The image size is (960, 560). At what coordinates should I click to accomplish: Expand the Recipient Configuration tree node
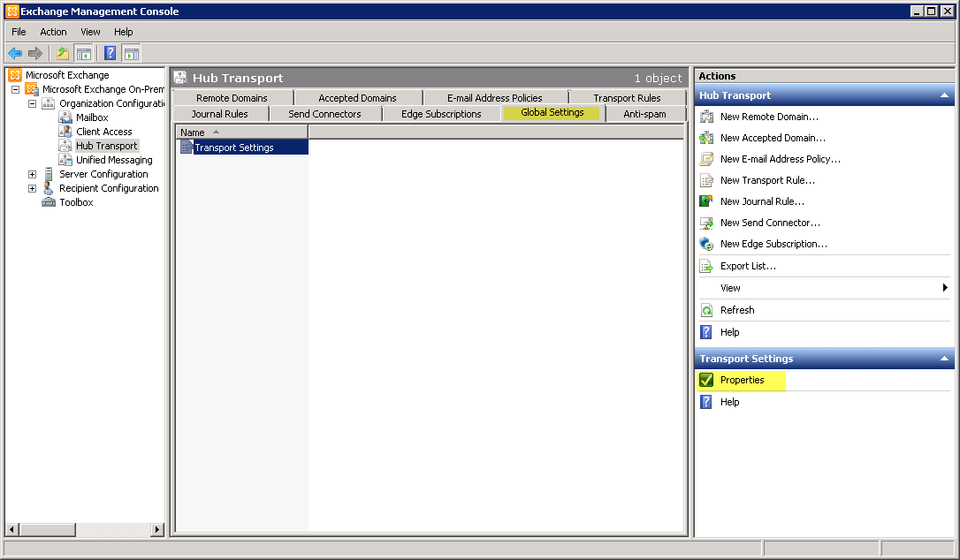(x=32, y=188)
